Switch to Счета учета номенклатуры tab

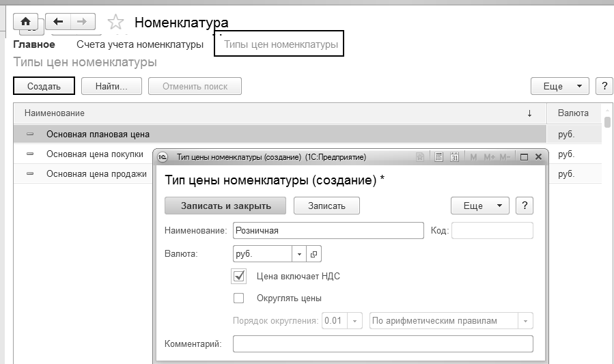pyautogui.click(x=140, y=44)
